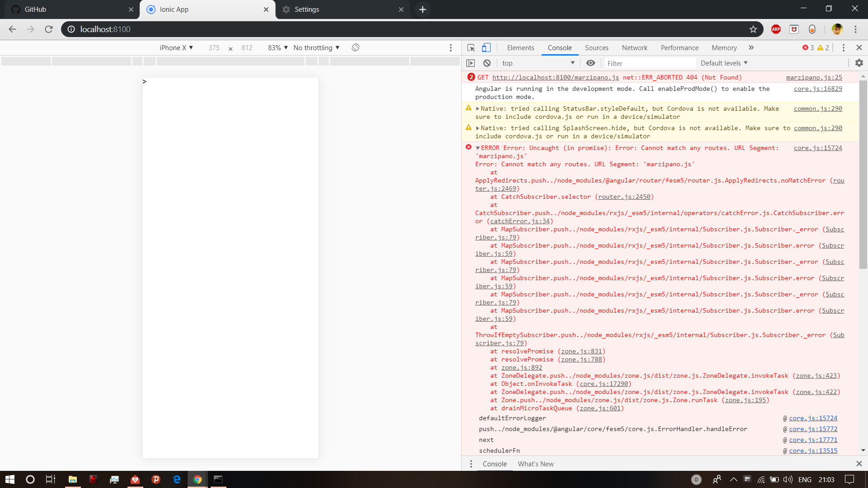Switch to the Network tab
The image size is (868, 488).
pyautogui.click(x=634, y=47)
